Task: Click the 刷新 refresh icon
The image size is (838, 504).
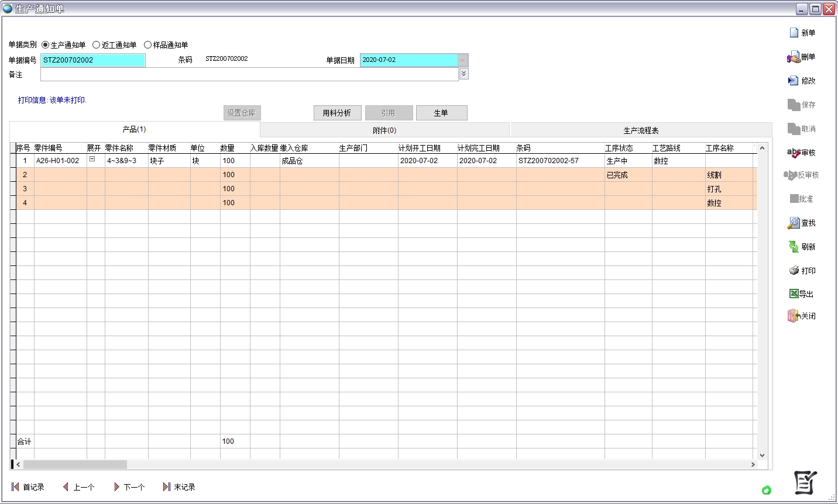Action: coord(794,247)
